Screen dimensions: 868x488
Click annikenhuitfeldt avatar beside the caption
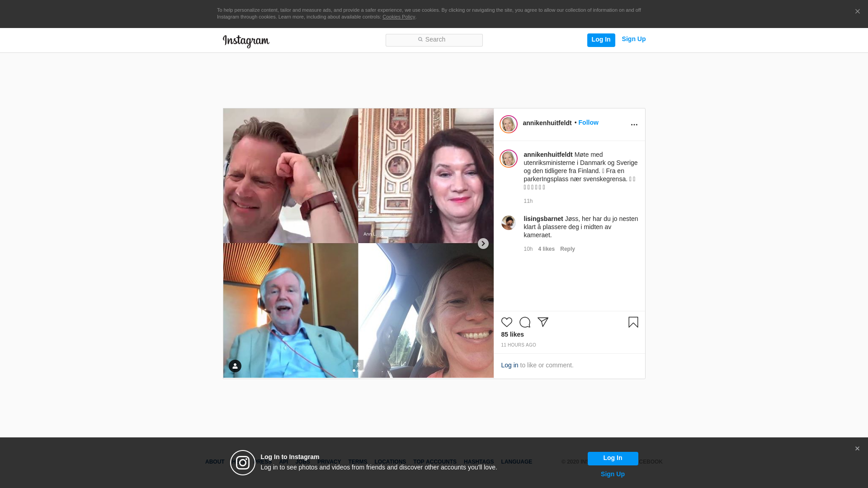508,159
